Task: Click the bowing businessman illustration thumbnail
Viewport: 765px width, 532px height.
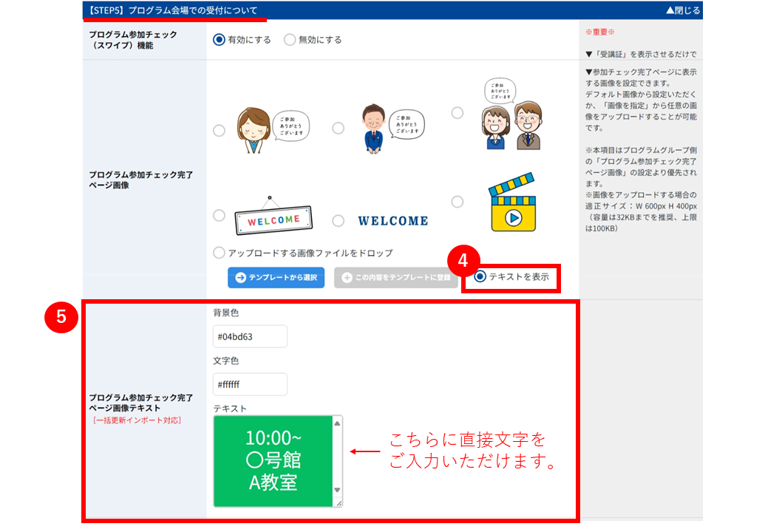Action: click(393, 129)
